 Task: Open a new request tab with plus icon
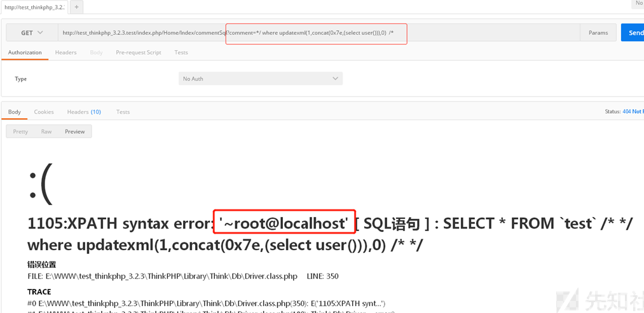76,7
